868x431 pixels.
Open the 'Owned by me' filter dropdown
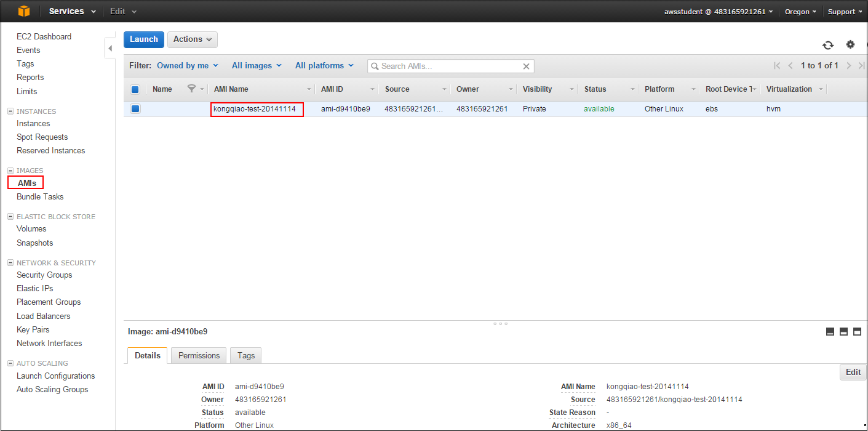tap(188, 66)
